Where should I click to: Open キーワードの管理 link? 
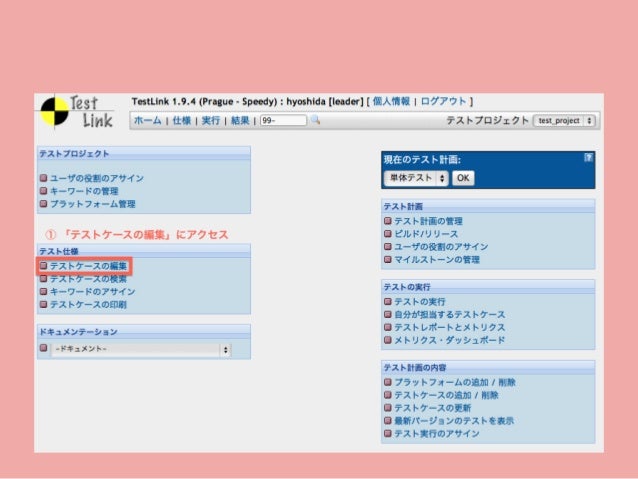tap(84, 191)
